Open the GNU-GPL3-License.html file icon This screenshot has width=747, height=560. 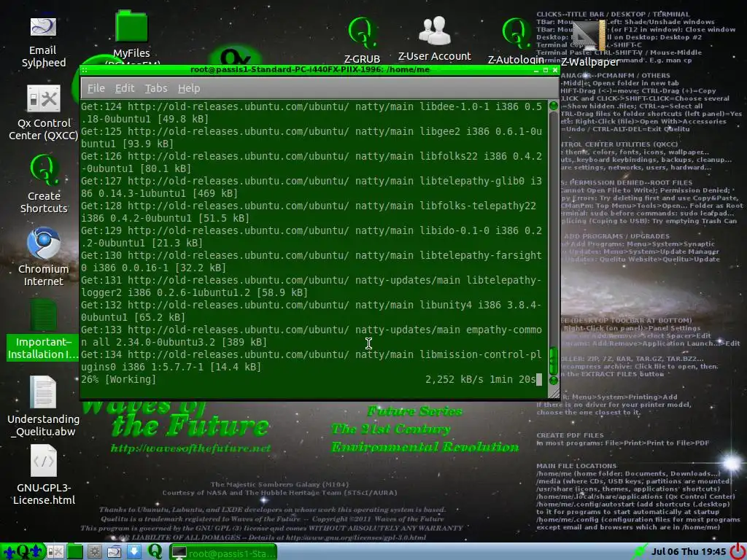[44, 474]
